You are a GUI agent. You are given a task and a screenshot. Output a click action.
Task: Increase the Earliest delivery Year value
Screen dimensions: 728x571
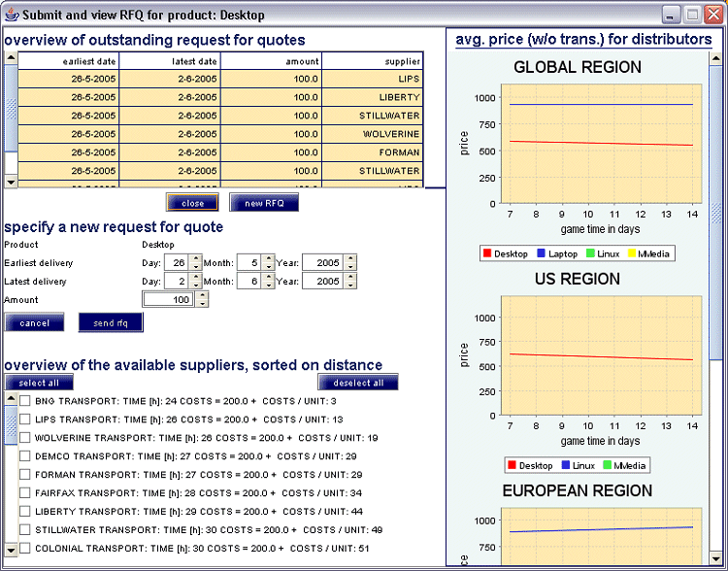point(350,258)
